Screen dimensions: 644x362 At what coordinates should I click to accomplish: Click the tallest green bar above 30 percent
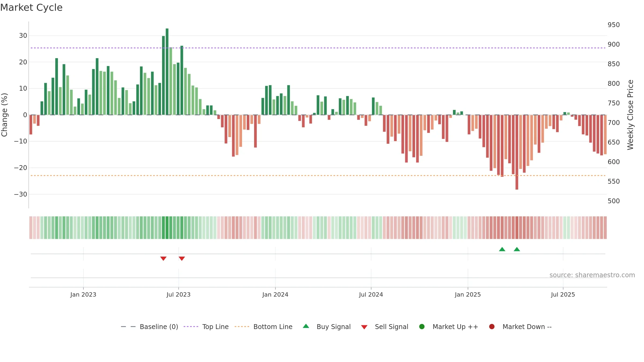coord(167,72)
